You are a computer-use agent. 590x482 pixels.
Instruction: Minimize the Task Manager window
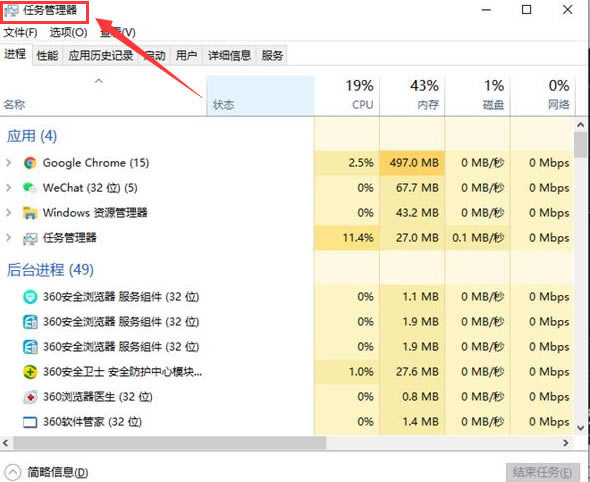tap(487, 10)
